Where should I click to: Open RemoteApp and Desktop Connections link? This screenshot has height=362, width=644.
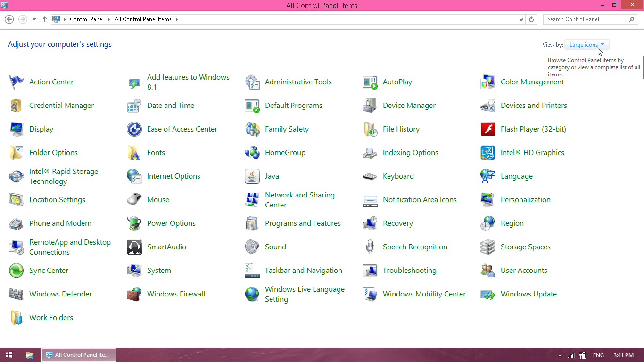click(x=70, y=247)
